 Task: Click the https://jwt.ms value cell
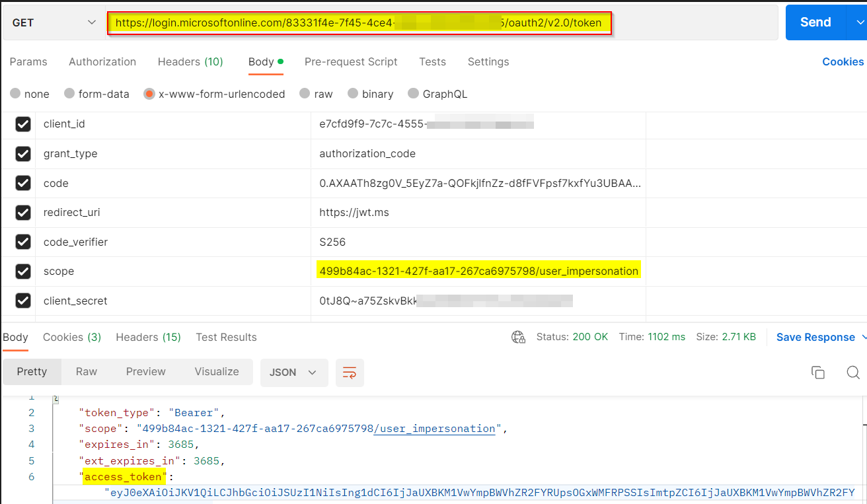click(478, 213)
